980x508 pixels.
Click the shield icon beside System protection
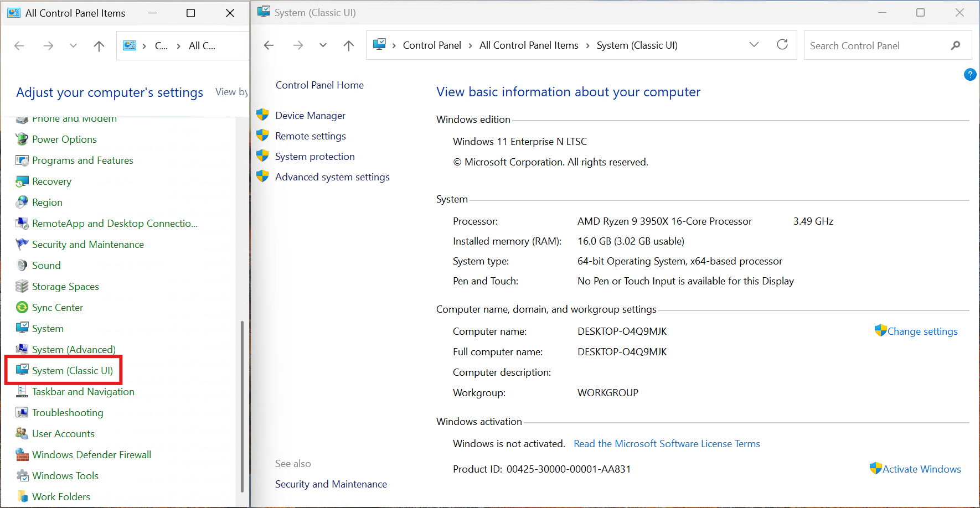(x=262, y=156)
